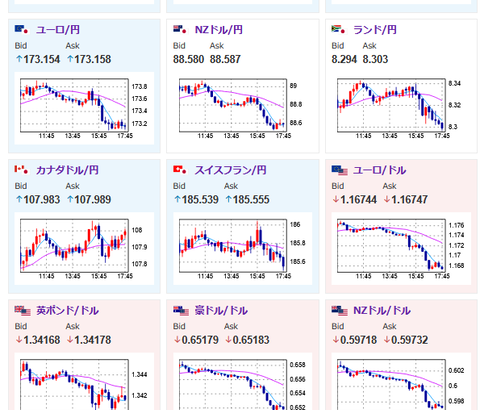Open the ユーロ/ドル currency pair link

(x=379, y=170)
